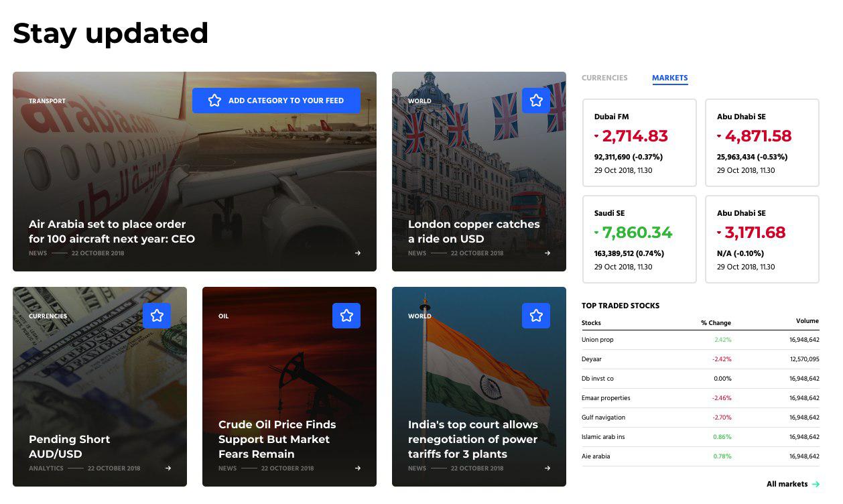Open the All markets link
Image resolution: width=843 pixels, height=504 pixels.
click(787, 484)
